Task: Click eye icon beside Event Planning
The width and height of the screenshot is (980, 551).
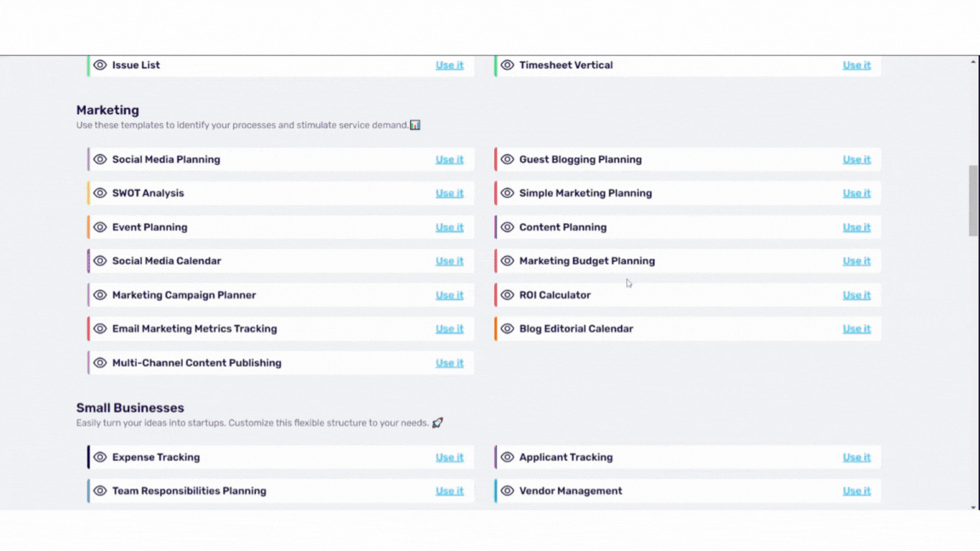Action: click(x=100, y=228)
